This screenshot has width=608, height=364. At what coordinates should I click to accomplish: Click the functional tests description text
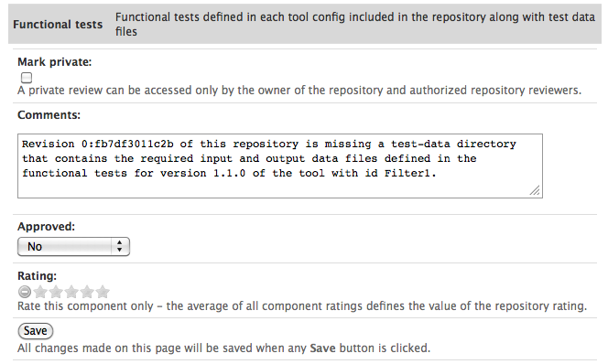355,24
